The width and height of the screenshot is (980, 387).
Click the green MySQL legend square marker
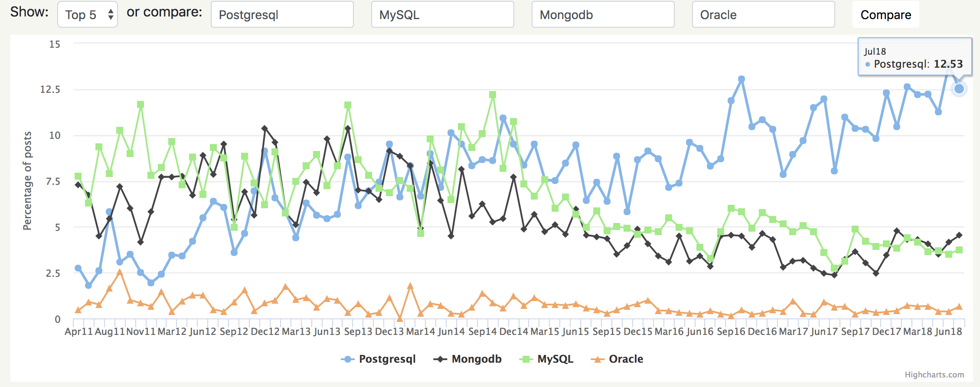526,359
